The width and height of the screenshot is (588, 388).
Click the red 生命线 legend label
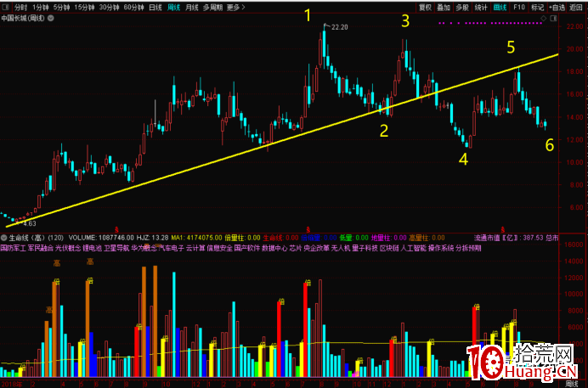272,238
